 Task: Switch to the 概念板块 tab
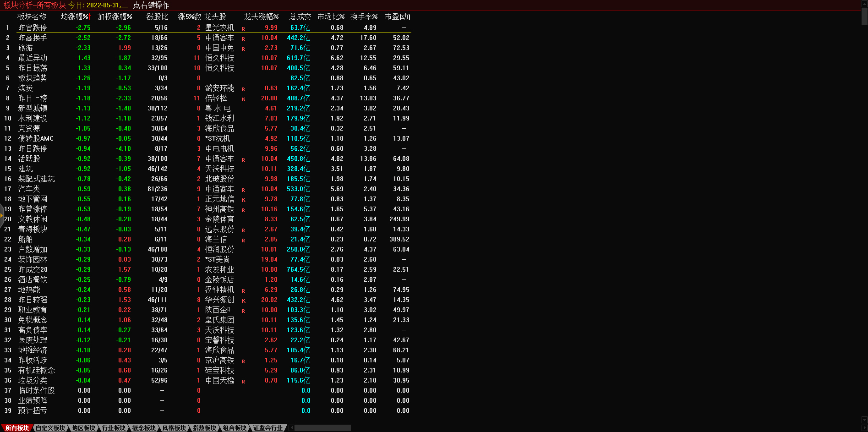(144, 428)
